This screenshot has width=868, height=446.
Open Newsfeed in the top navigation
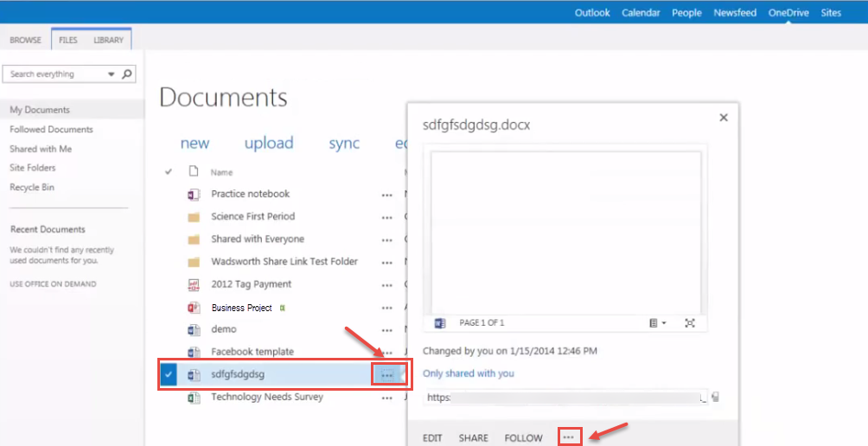point(735,13)
